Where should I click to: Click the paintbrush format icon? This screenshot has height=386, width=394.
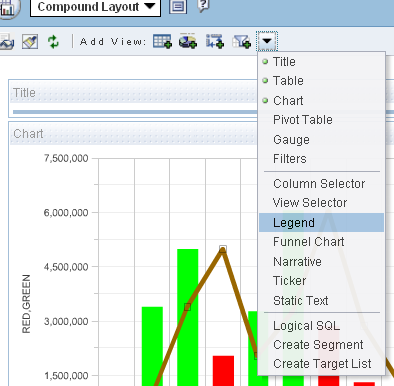click(30, 42)
